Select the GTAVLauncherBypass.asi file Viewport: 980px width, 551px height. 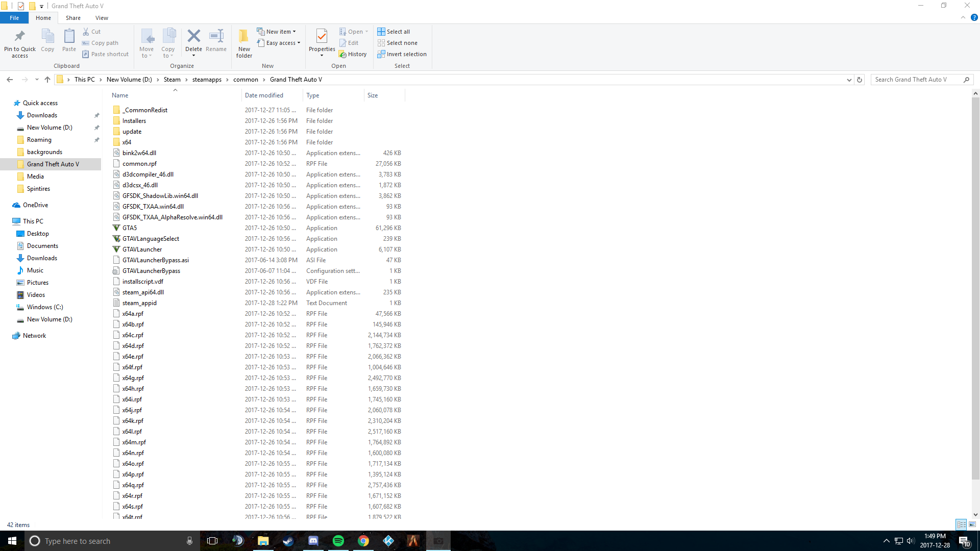[156, 260]
